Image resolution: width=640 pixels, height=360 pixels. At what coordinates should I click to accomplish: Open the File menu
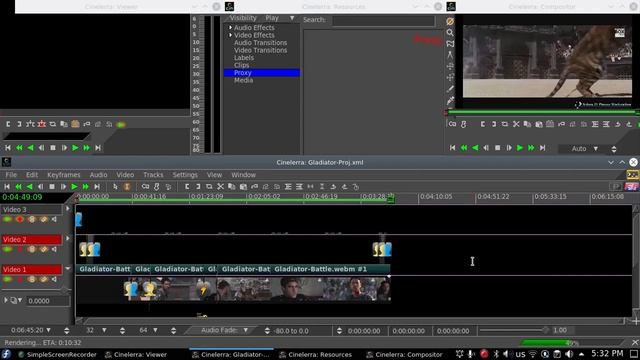pos(11,175)
